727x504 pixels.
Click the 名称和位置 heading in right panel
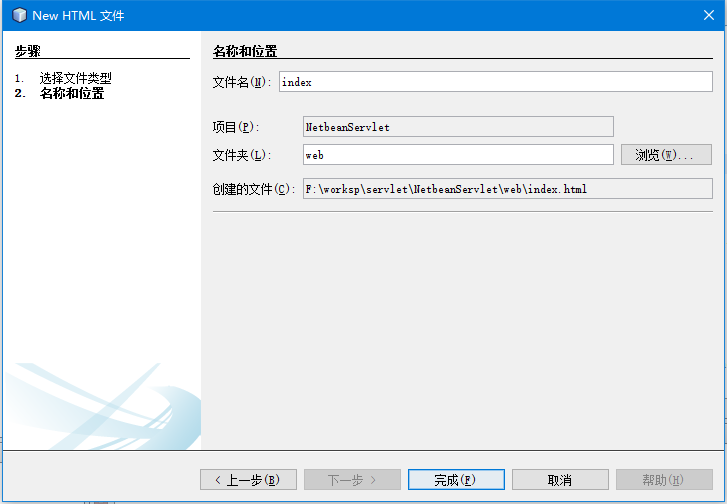pos(245,51)
